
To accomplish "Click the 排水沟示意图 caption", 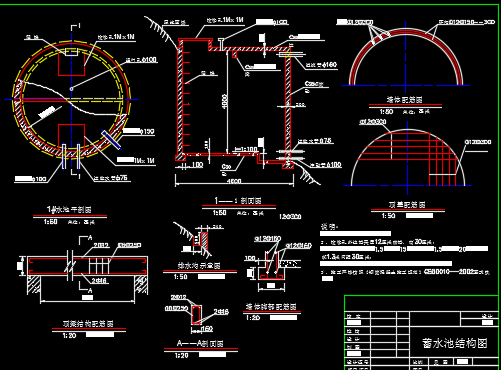I will tap(199, 266).
